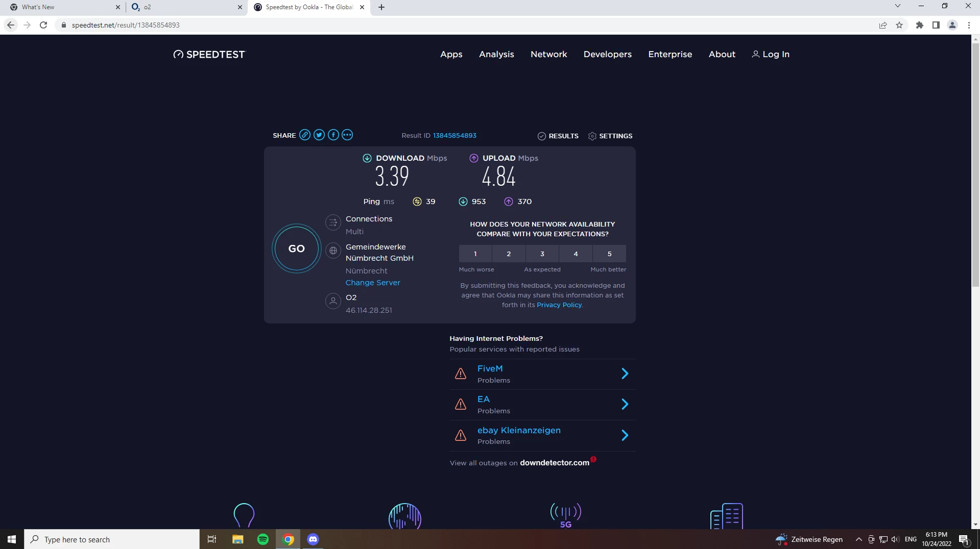Copy result link via share link icon
Image resolution: width=980 pixels, height=549 pixels.
coord(305,135)
